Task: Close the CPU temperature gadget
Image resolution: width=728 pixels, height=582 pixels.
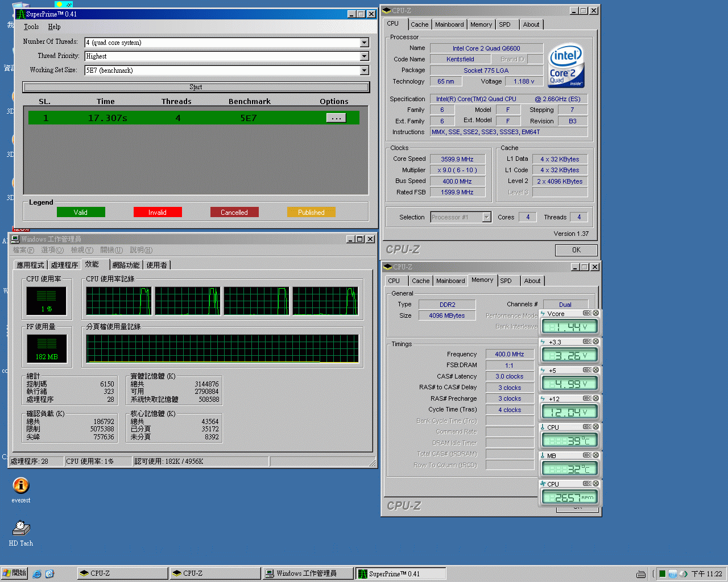Action: click(x=595, y=427)
